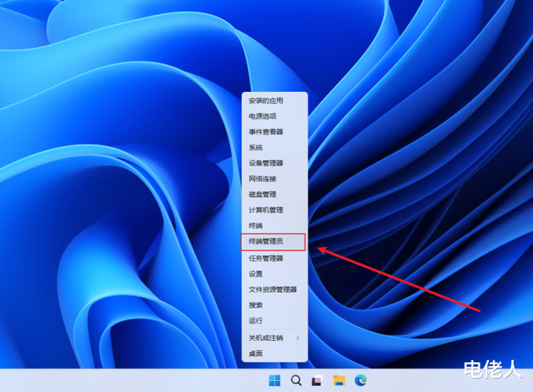Launch File Explorer from the taskbar
The image size is (533, 392).
(x=339, y=380)
